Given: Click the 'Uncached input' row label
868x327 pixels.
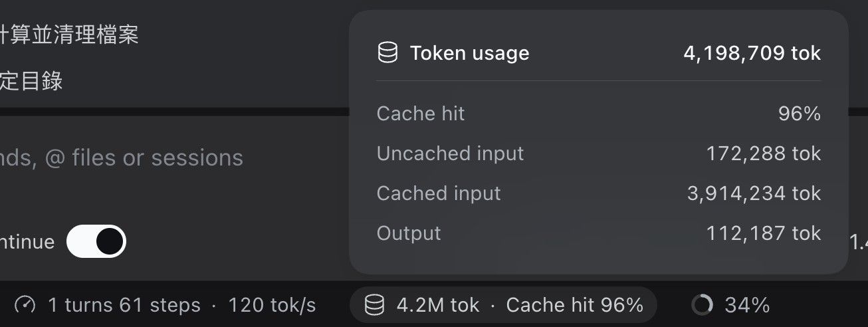Looking at the screenshot, I should 450,154.
